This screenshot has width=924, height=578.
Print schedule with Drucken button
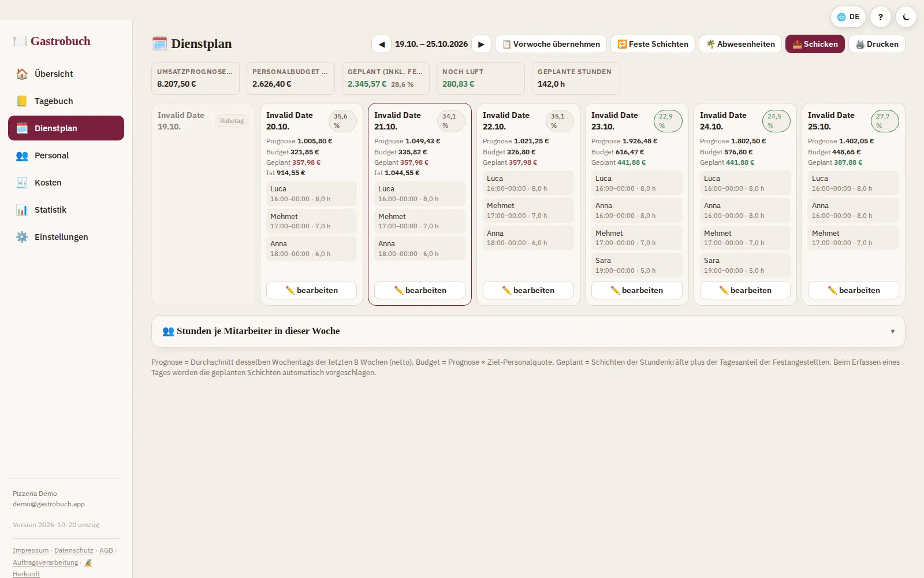point(877,44)
